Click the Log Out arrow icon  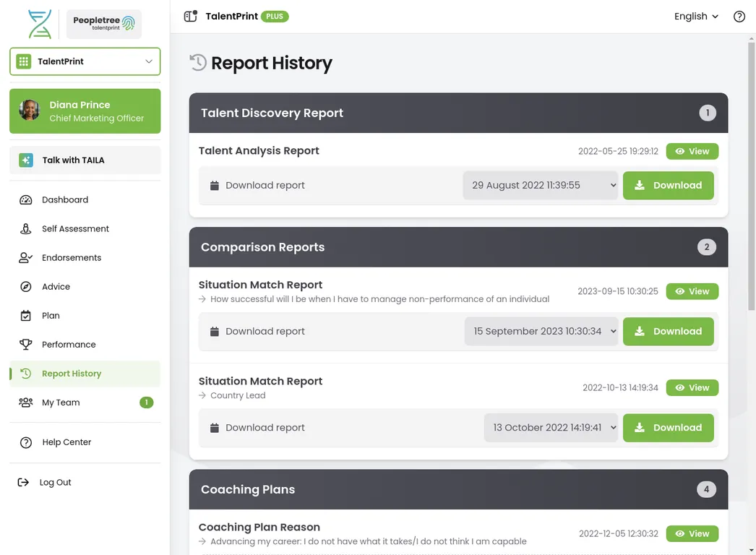23,482
